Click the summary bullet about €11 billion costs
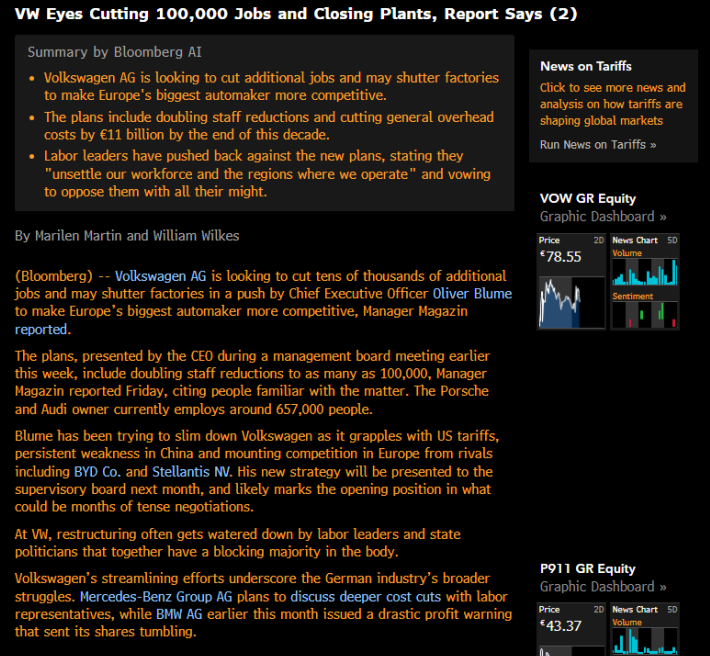Screen dimensions: 710x656 click(x=269, y=126)
